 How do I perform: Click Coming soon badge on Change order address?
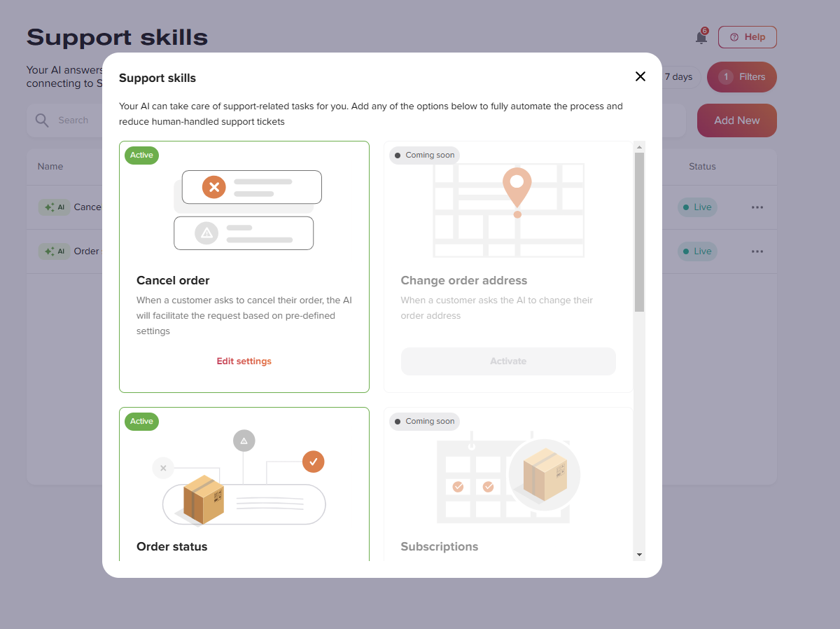tap(424, 155)
